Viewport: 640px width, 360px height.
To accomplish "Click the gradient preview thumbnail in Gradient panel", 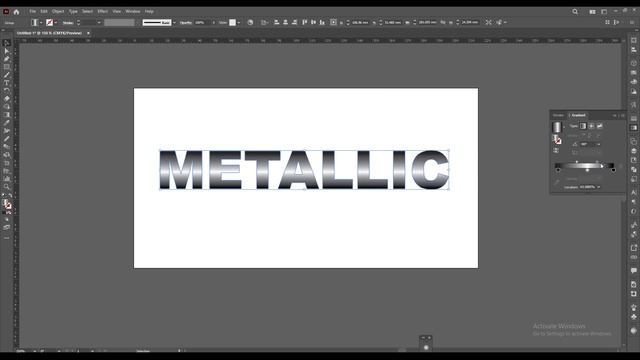I will (557, 127).
